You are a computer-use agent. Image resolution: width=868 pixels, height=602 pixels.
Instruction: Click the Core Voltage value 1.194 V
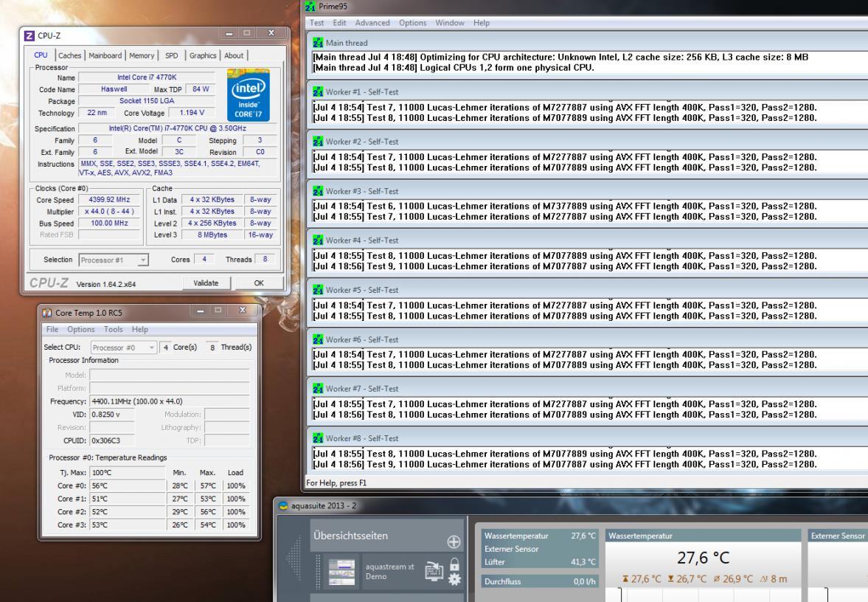[192, 112]
